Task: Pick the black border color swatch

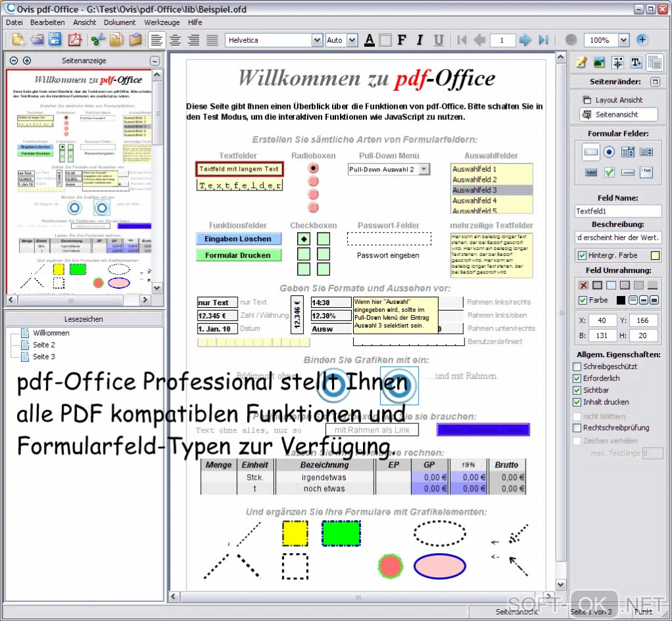Action: coord(621,300)
